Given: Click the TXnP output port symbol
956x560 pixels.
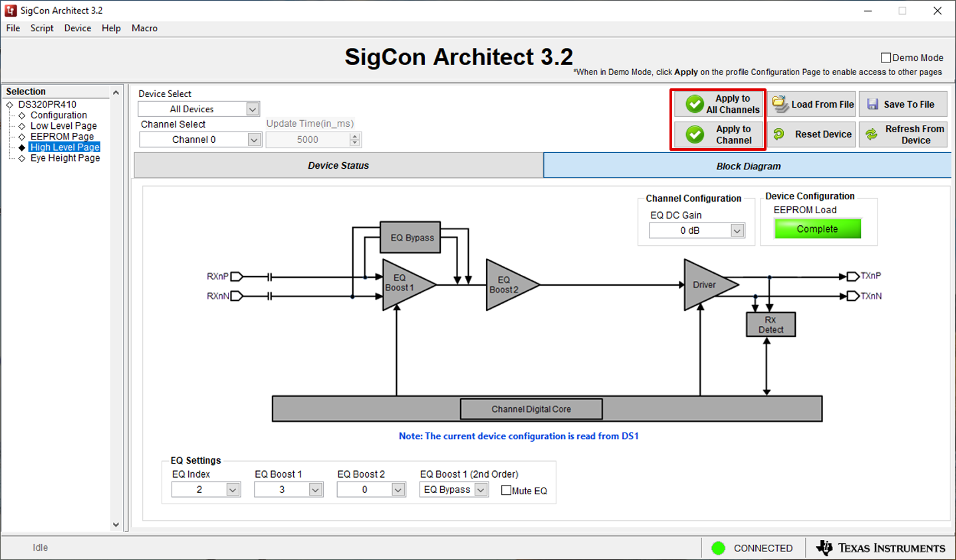Looking at the screenshot, I should [x=853, y=276].
